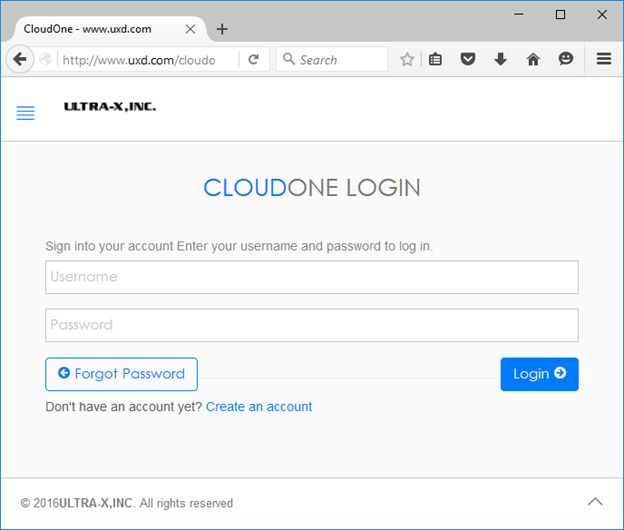Open the Create an account link
This screenshot has height=530, width=624.
point(259,407)
